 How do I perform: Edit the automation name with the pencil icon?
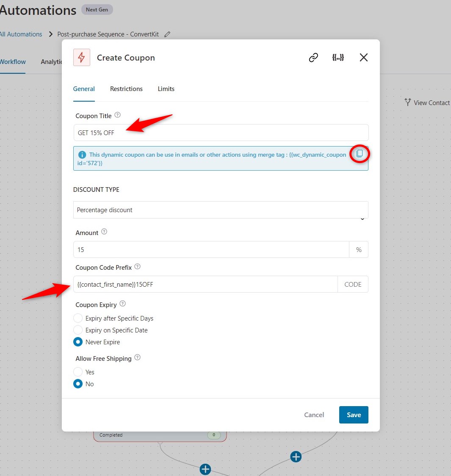[x=167, y=34]
